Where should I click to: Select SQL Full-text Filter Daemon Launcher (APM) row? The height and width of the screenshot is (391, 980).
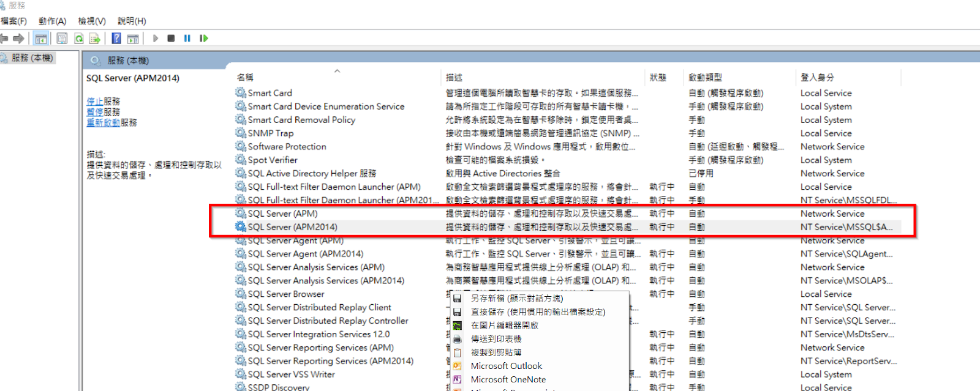567,187
